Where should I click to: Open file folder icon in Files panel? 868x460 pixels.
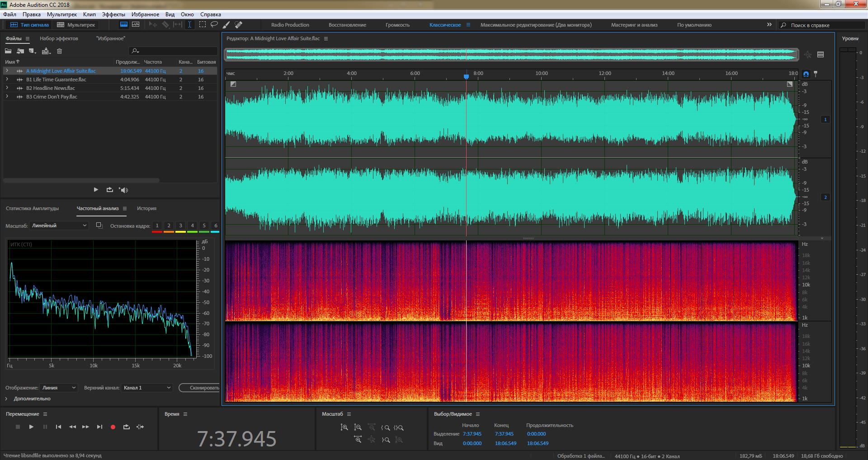[8, 51]
